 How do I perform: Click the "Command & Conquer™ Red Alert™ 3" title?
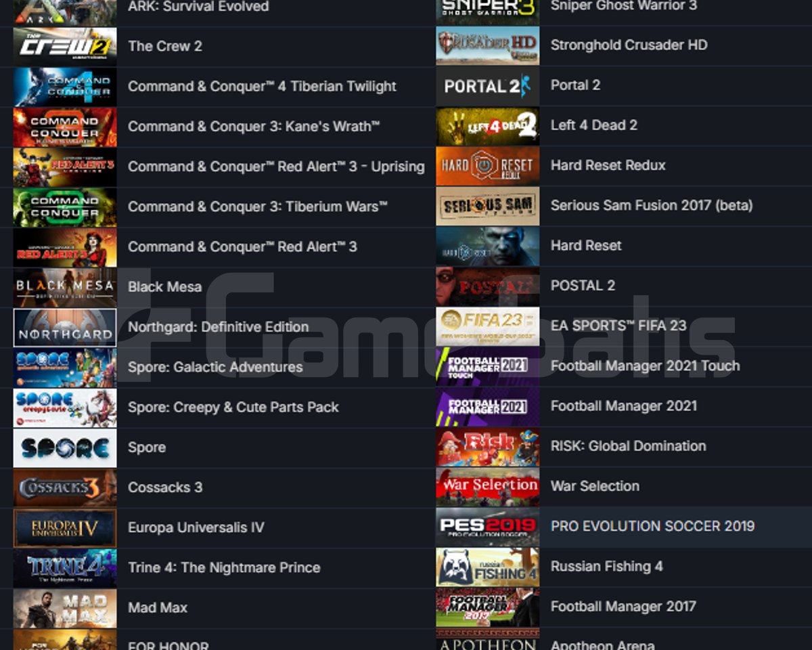[242, 246]
